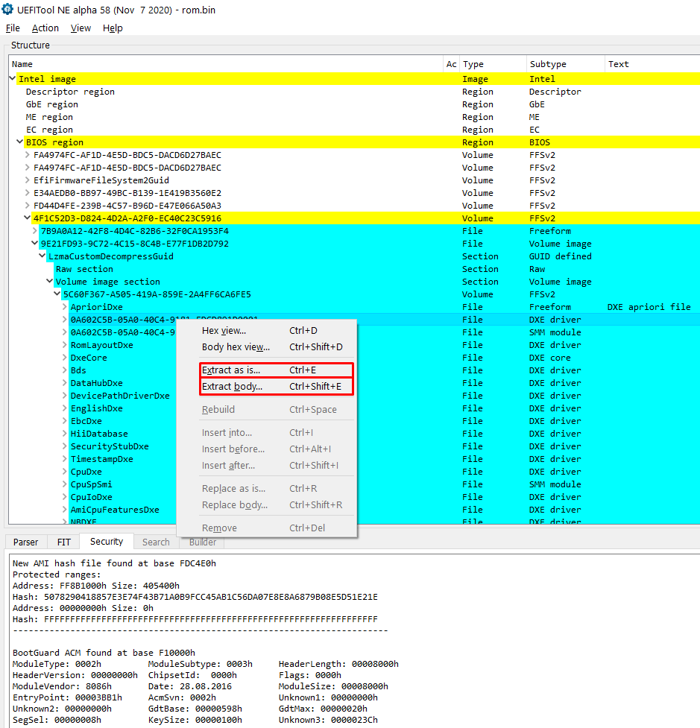
Task: Expand the EfiFirmwareFileSystem2Guid volume
Action: [28, 180]
